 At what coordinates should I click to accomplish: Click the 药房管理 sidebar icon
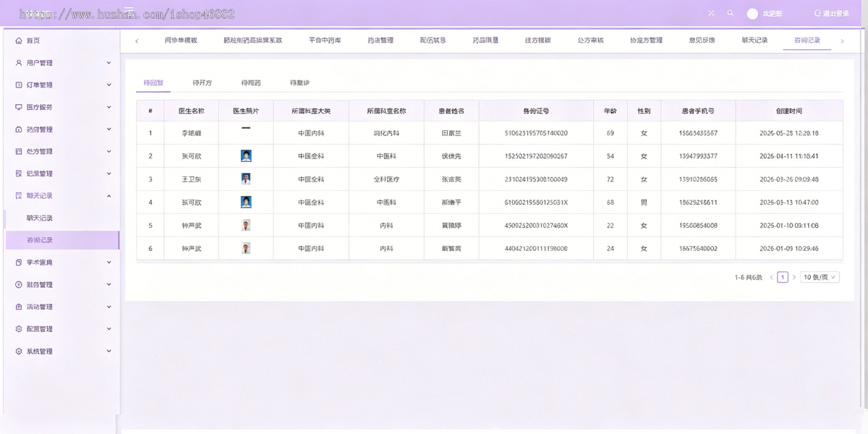19,129
